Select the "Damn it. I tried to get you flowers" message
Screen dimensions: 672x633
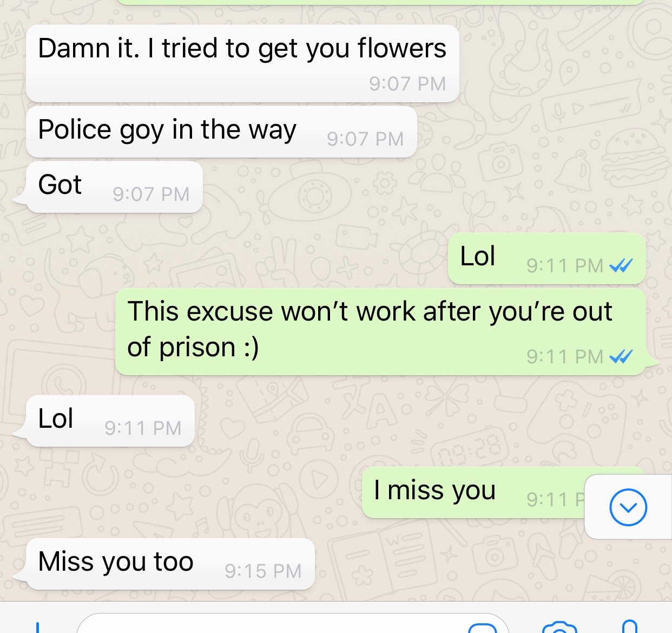click(242, 63)
